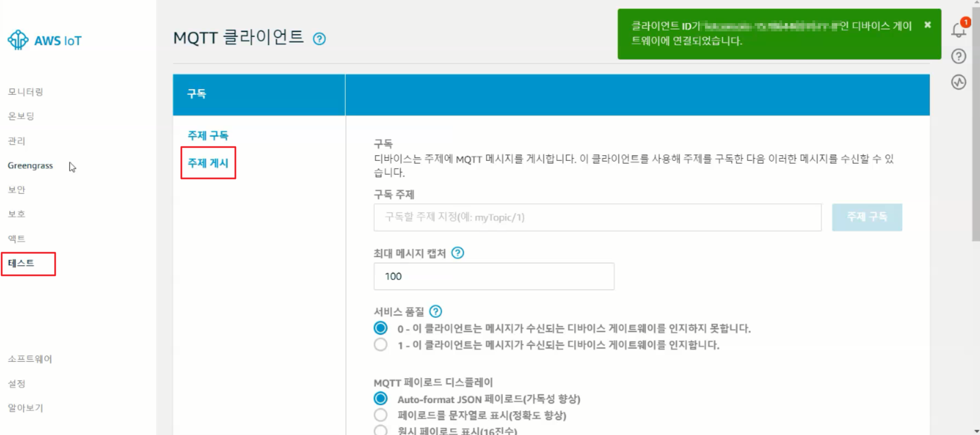Click the AWS IoT logo icon

tap(18, 40)
